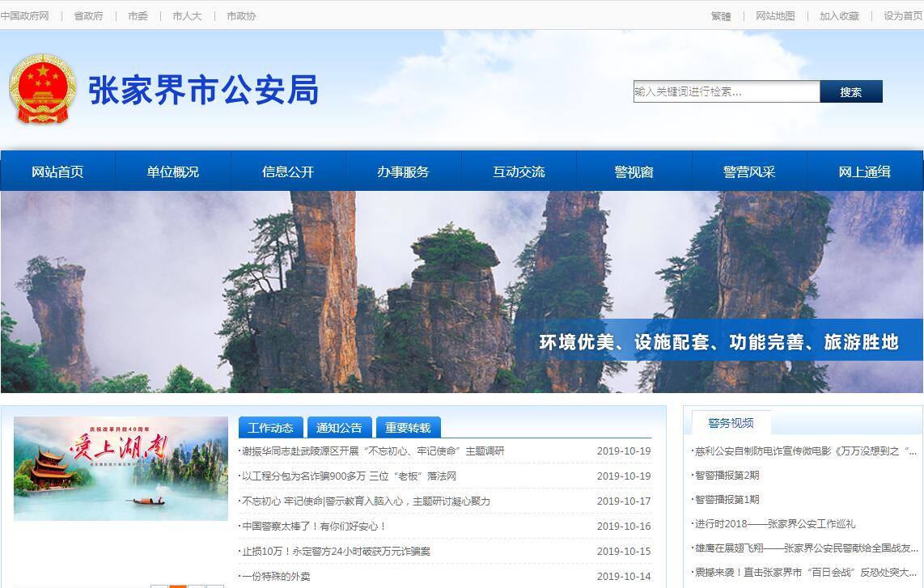Select 办事服务 in the main navigation
924x588 pixels.
403,171
